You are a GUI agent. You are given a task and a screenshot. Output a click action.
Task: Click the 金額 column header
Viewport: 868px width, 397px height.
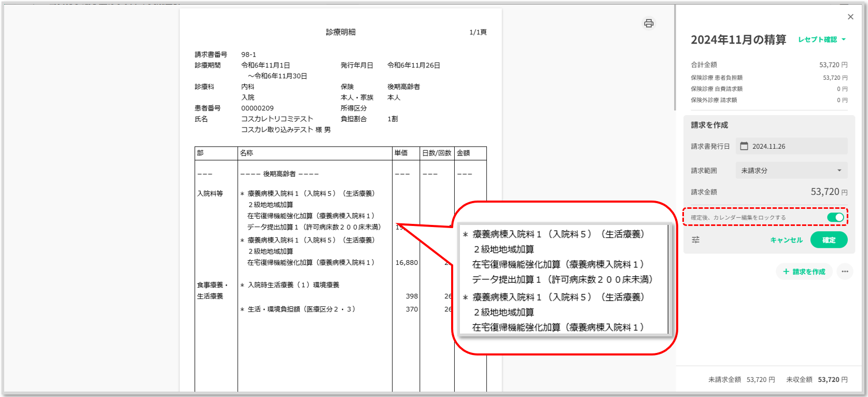click(463, 153)
